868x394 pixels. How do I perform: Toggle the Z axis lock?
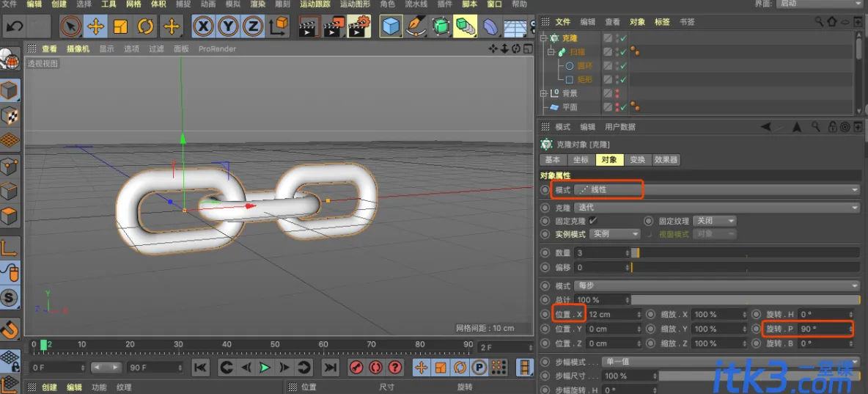(253, 26)
